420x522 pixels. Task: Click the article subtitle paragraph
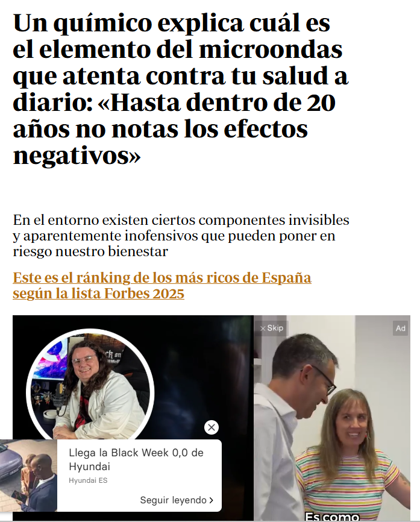[x=181, y=235]
